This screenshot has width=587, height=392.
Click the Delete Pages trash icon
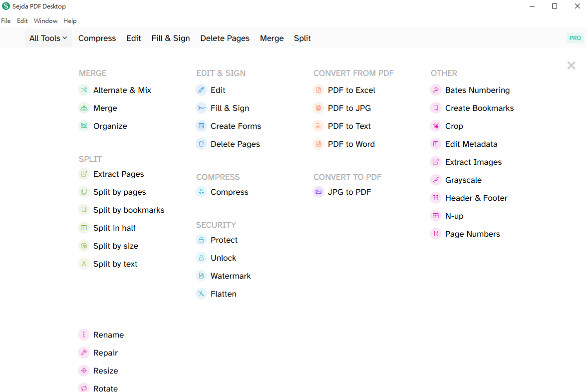(x=201, y=144)
